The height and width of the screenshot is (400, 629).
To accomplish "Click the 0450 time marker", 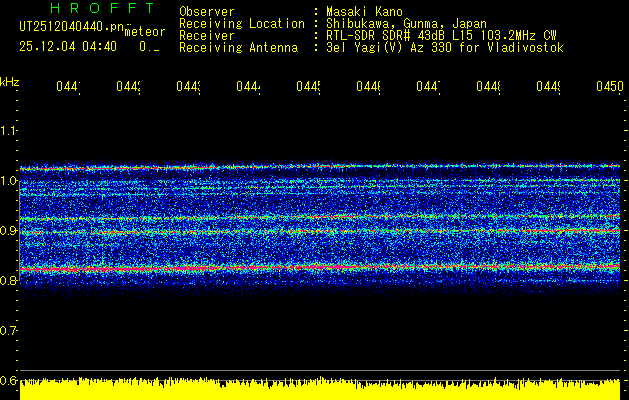I will (x=609, y=88).
